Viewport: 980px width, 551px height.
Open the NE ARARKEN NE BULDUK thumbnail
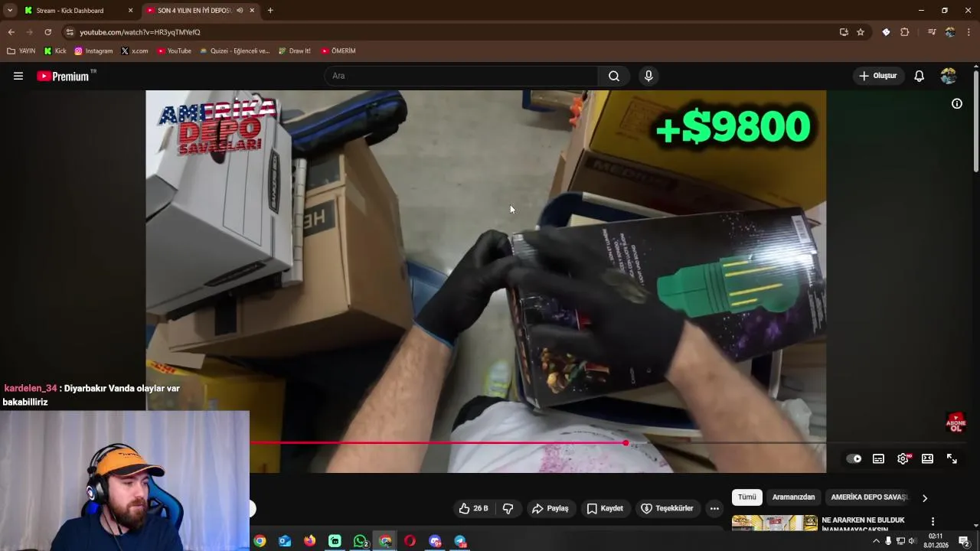[x=774, y=523]
